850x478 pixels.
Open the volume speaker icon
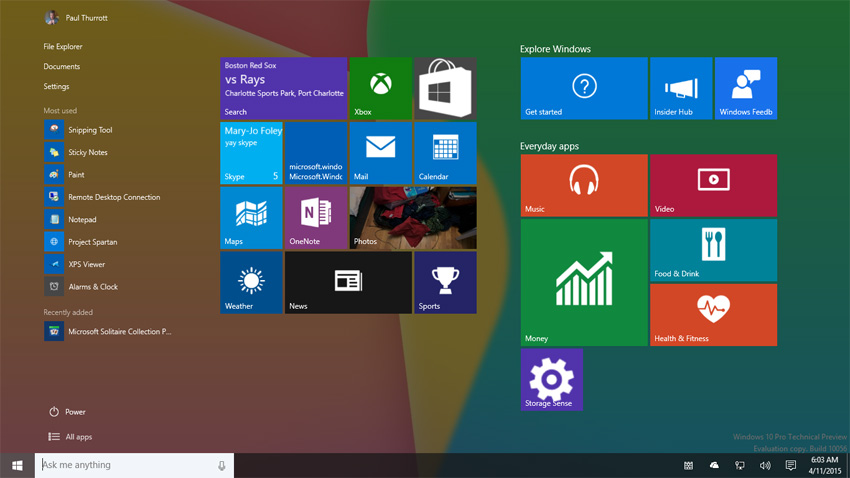pyautogui.click(x=765, y=466)
